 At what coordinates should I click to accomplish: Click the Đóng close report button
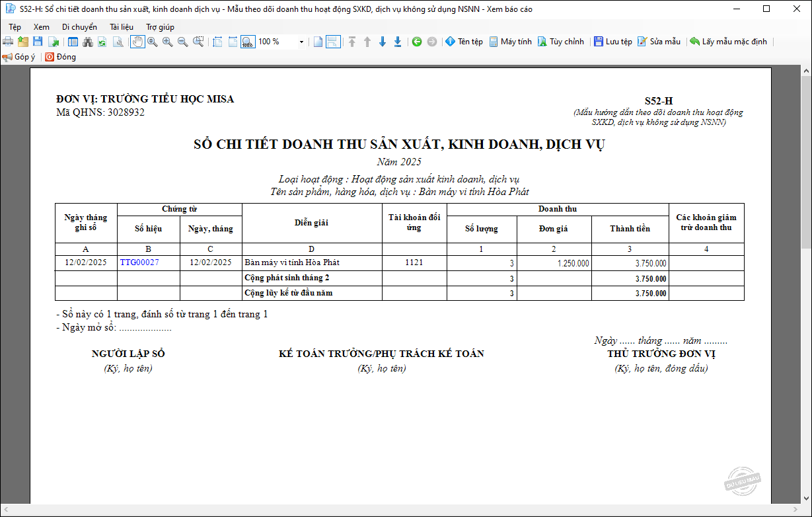(x=61, y=57)
